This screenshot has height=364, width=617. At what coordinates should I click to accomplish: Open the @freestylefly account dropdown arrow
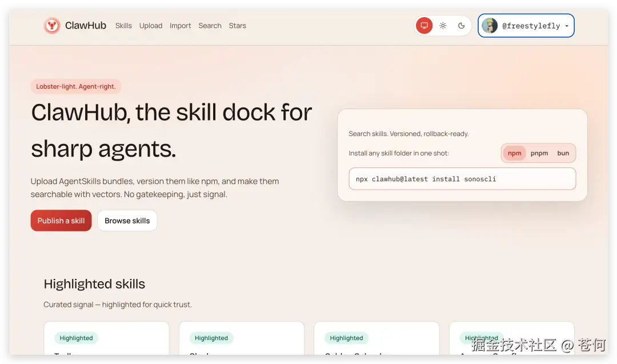coord(567,26)
